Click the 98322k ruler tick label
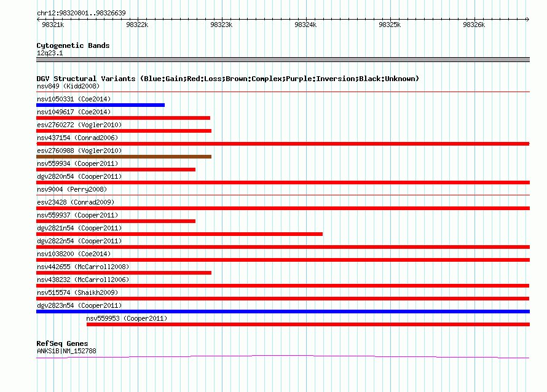The width and height of the screenshot is (547, 392). pyautogui.click(x=137, y=25)
